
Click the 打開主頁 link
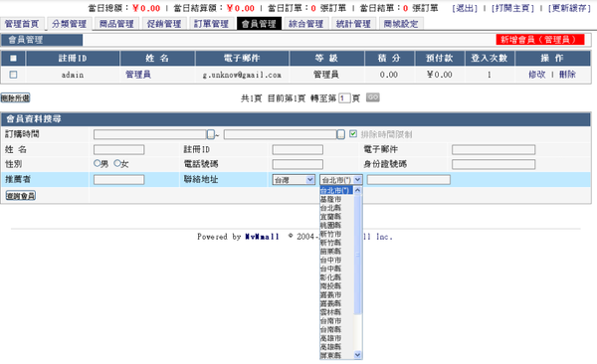pyautogui.click(x=512, y=8)
